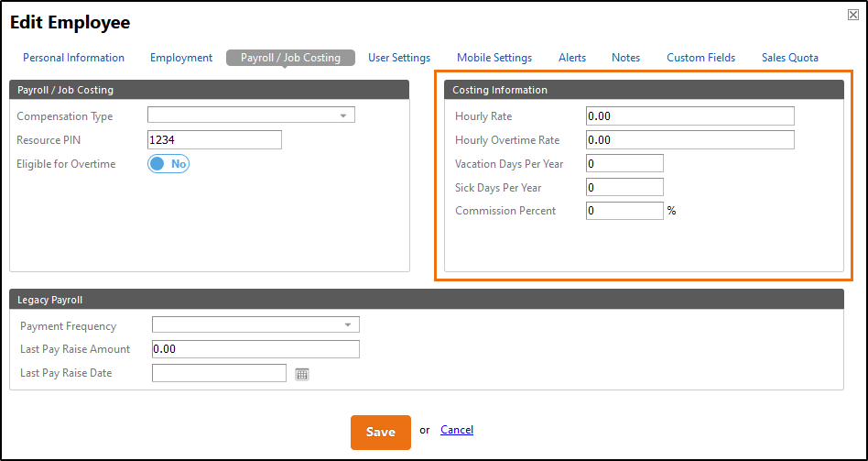The height and width of the screenshot is (461, 868).
Task: Open the Sales Quota tab
Action: pyautogui.click(x=790, y=58)
